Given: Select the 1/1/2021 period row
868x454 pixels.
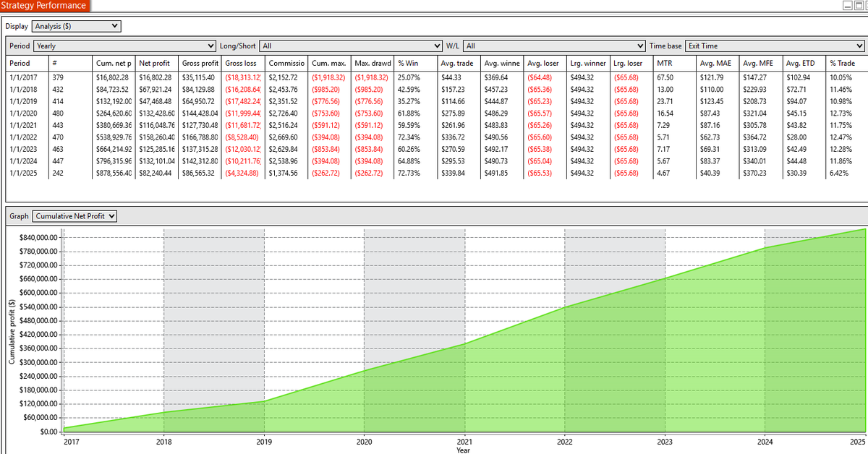Looking at the screenshot, I should tap(435, 125).
